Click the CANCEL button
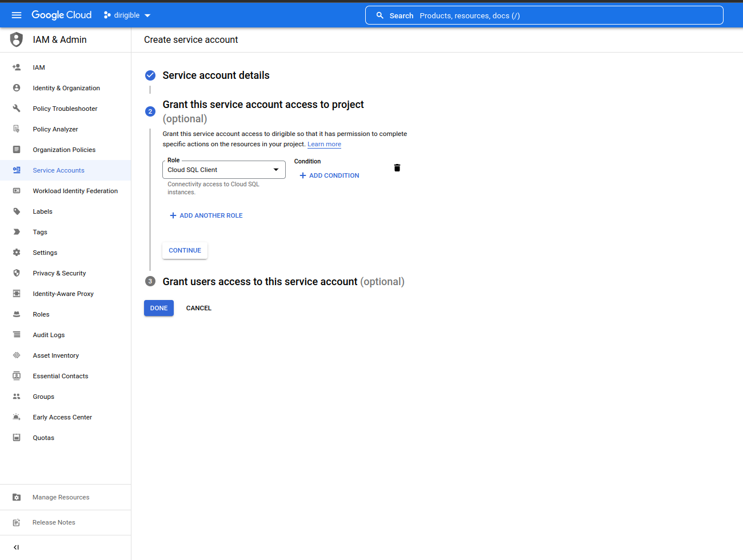This screenshot has width=743, height=560. [199, 308]
